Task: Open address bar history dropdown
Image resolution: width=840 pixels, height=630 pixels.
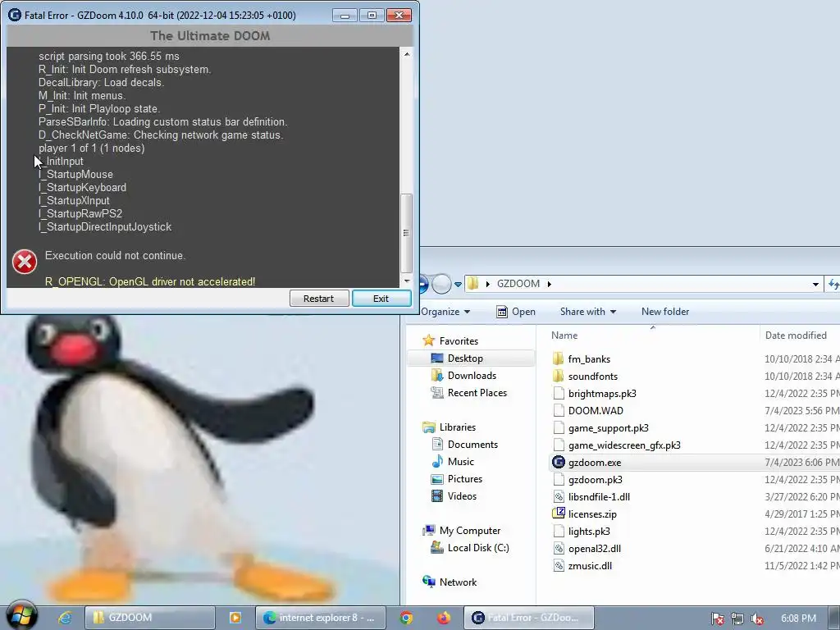Action: pyautogui.click(x=815, y=285)
